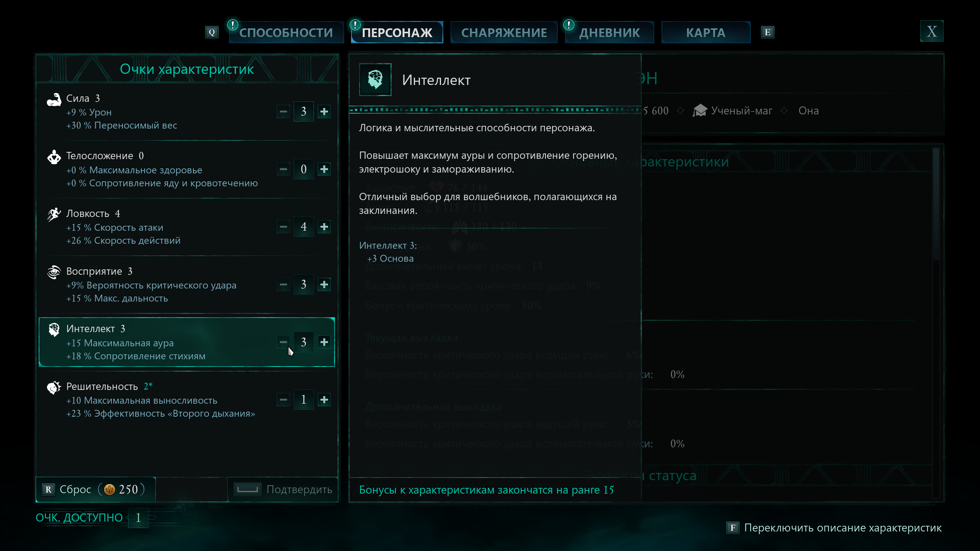Click the Сила flexed arm icon
The image size is (980, 551).
(54, 99)
